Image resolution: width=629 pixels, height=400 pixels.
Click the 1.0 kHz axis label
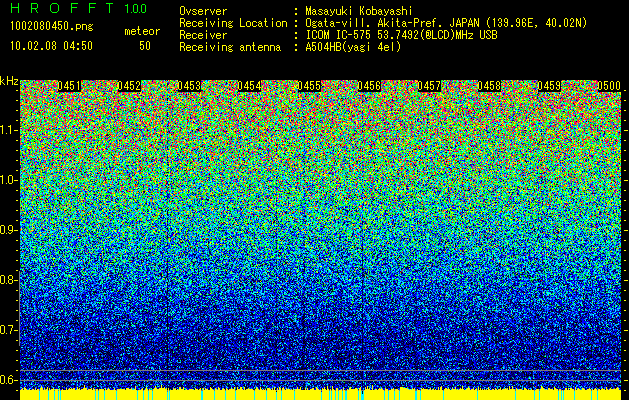8,180
